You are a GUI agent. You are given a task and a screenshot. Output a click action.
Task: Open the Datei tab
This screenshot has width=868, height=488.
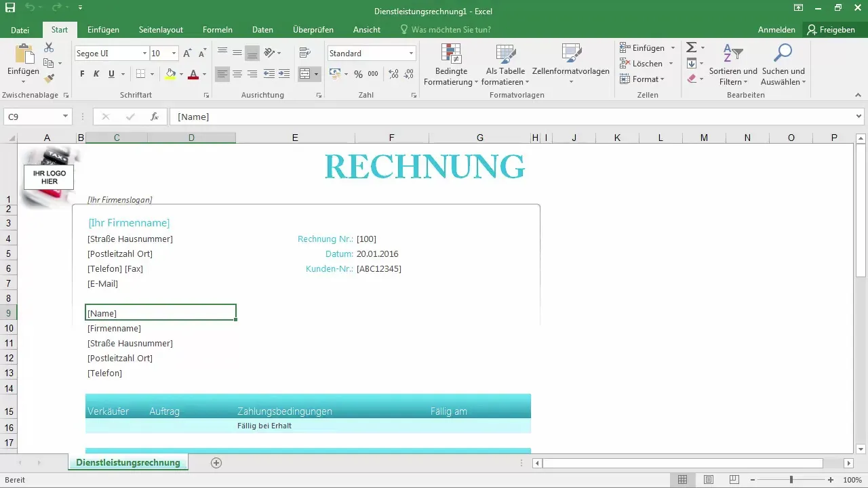pos(20,30)
